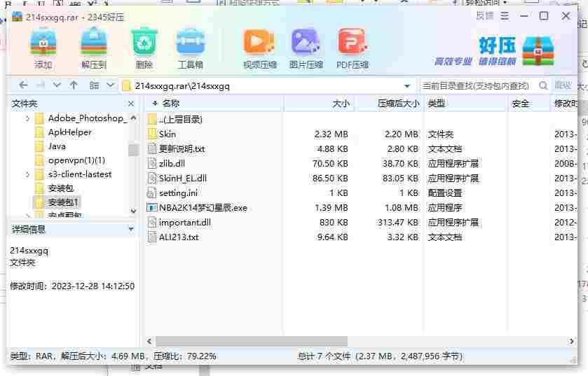Viewport: 588px width, 376px height.
Task: Click folder tree scroll down arrow
Action: tap(133, 211)
